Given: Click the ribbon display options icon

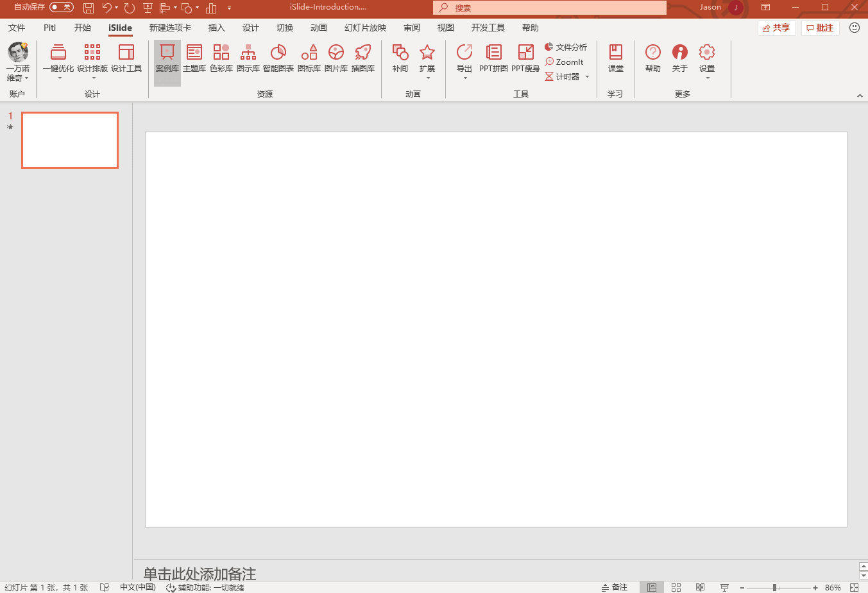Looking at the screenshot, I should point(765,8).
